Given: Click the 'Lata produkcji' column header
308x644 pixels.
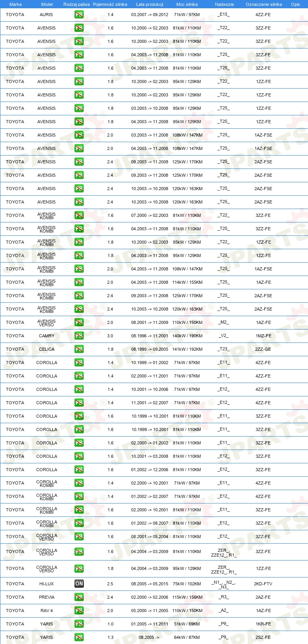Looking at the screenshot, I should pyautogui.click(x=150, y=4).
